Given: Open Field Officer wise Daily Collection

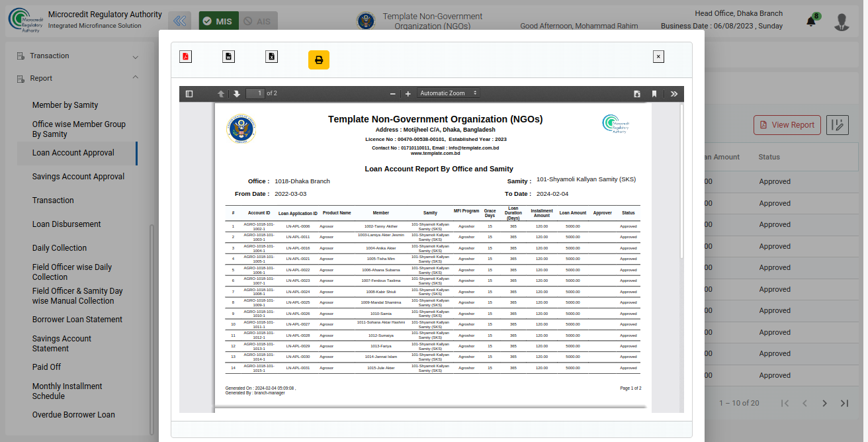Looking at the screenshot, I should tap(72, 272).
